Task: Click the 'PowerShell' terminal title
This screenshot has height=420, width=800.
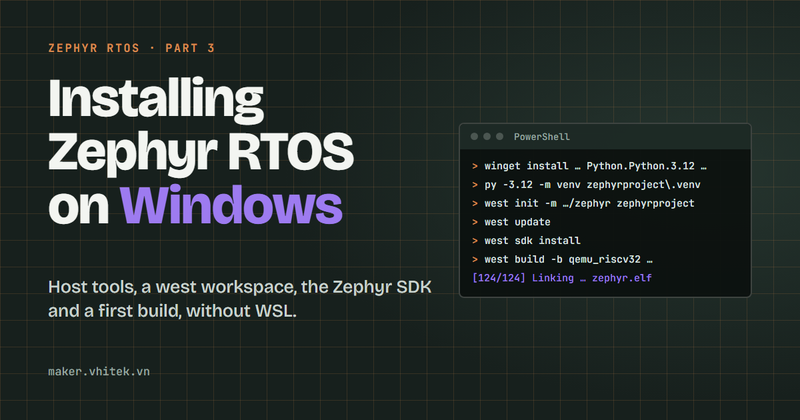Action: (542, 137)
